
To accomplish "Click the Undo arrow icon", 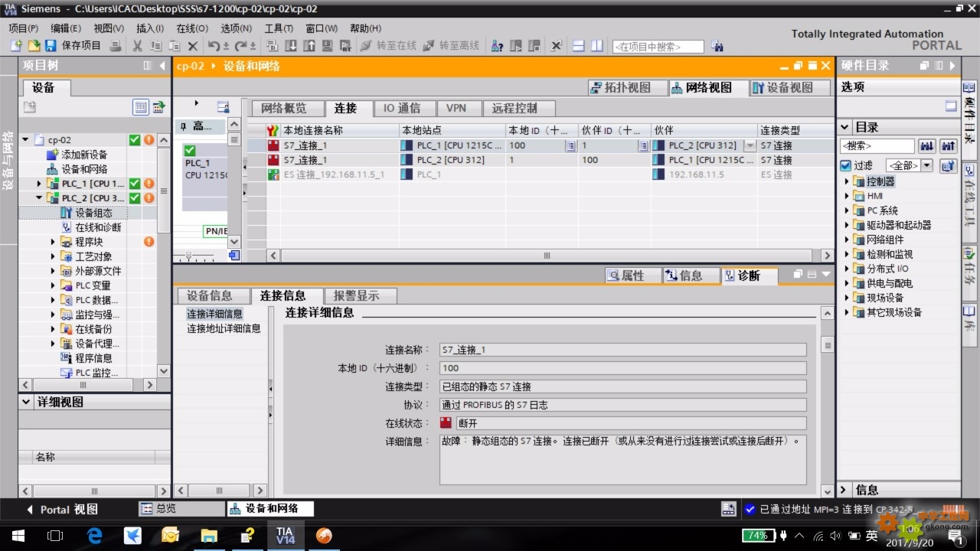I will 214,46.
